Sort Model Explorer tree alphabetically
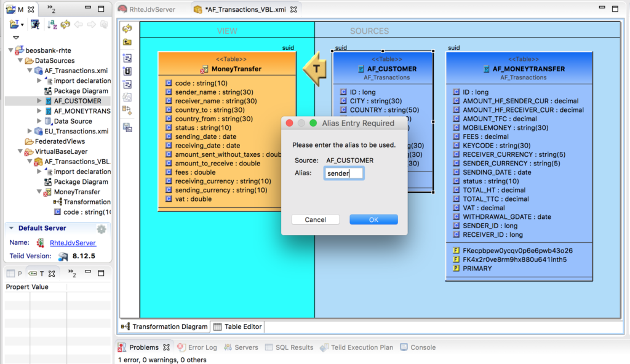The width and height of the screenshot is (630, 364). (x=52, y=25)
